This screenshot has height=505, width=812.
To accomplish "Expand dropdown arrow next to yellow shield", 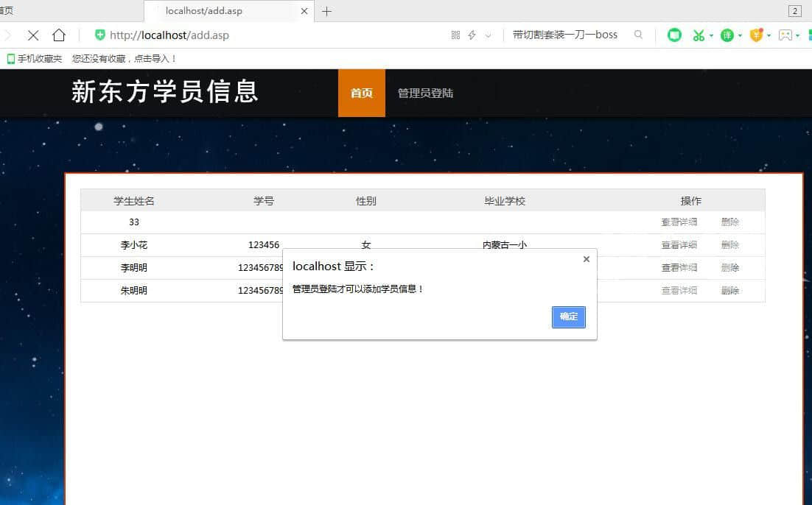I will [x=769, y=35].
